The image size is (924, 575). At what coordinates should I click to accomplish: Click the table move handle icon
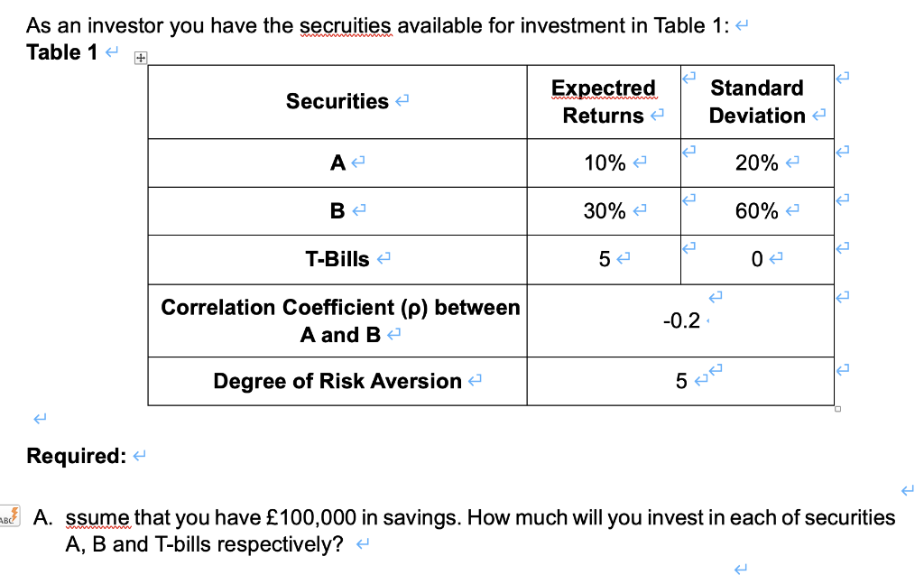(140, 58)
